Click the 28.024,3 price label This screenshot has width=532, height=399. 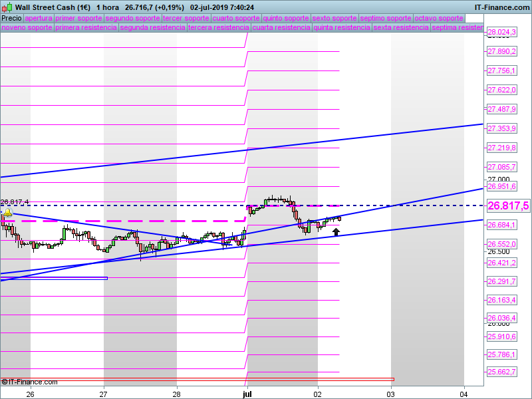click(502, 32)
